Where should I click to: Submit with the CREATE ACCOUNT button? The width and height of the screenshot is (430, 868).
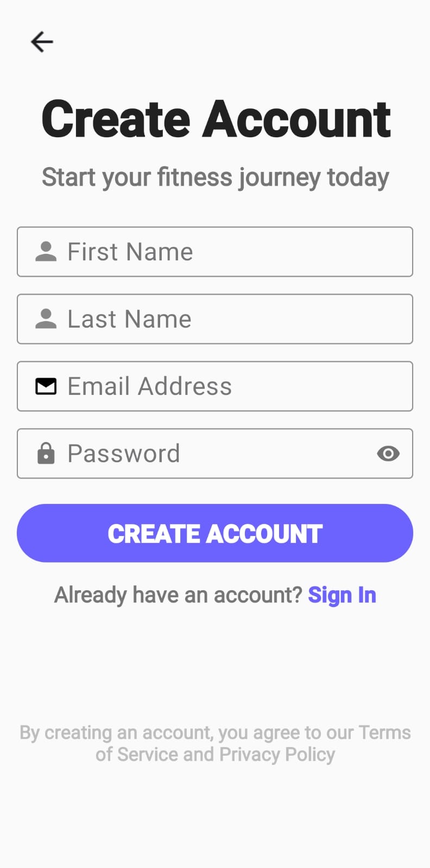215,533
